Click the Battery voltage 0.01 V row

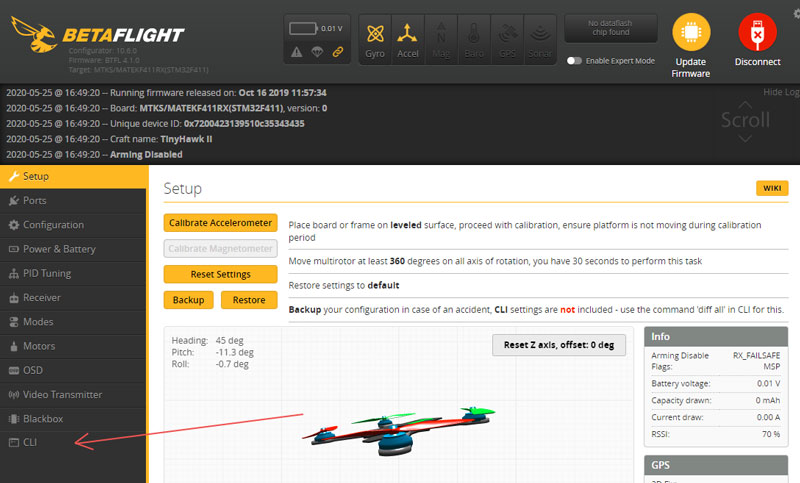pos(716,384)
